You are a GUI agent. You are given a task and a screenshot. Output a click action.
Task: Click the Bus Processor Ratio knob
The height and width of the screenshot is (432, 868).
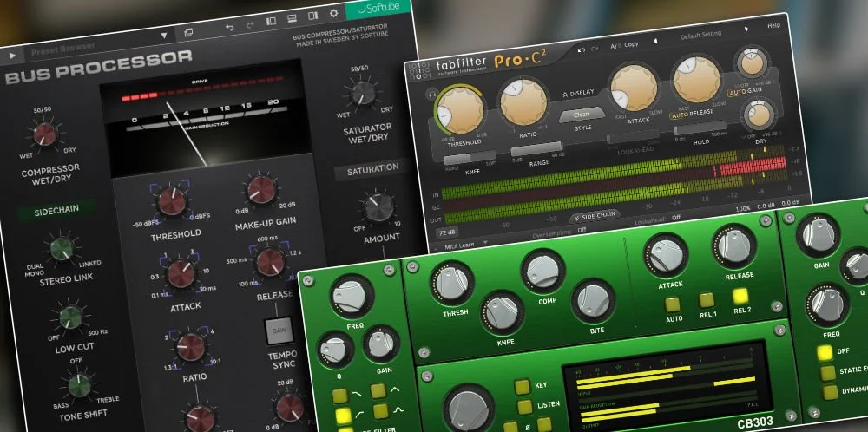click(x=190, y=347)
